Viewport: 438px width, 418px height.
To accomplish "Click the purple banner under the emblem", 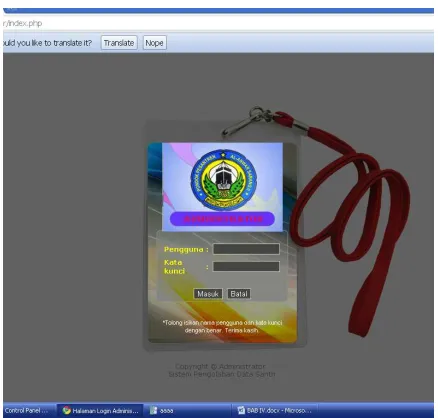I will pyautogui.click(x=222, y=219).
